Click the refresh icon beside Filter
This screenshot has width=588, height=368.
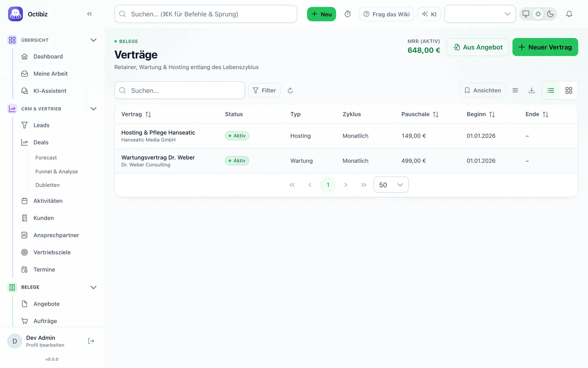[x=290, y=91]
